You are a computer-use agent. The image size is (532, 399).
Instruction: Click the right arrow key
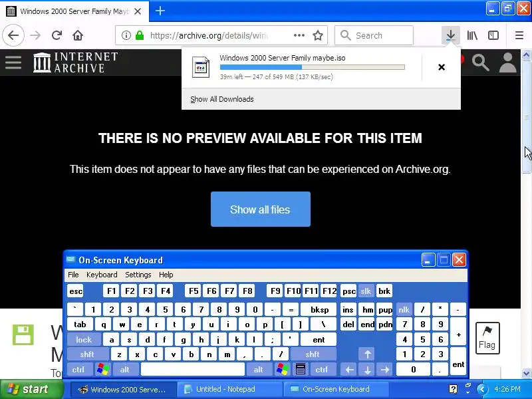385,370
